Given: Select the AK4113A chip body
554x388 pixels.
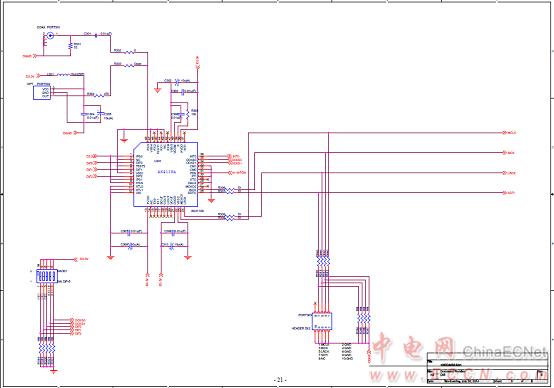Looking at the screenshot, I should coord(165,175).
